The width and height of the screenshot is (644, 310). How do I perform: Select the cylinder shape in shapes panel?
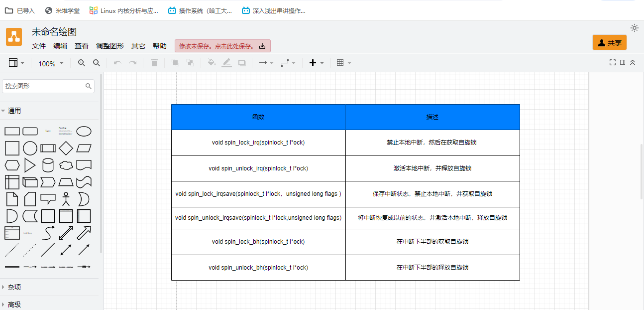48,165
